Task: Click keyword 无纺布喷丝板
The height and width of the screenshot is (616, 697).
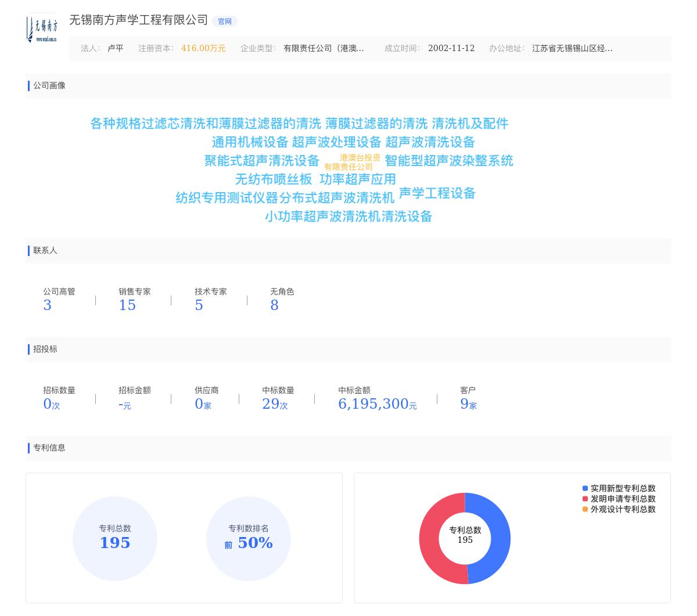Action: tap(274, 179)
